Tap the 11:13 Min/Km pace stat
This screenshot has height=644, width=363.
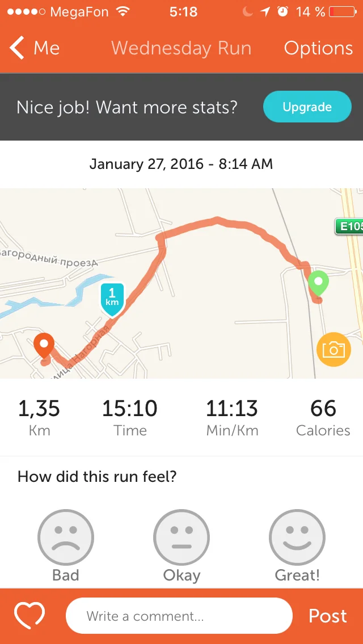pyautogui.click(x=232, y=417)
